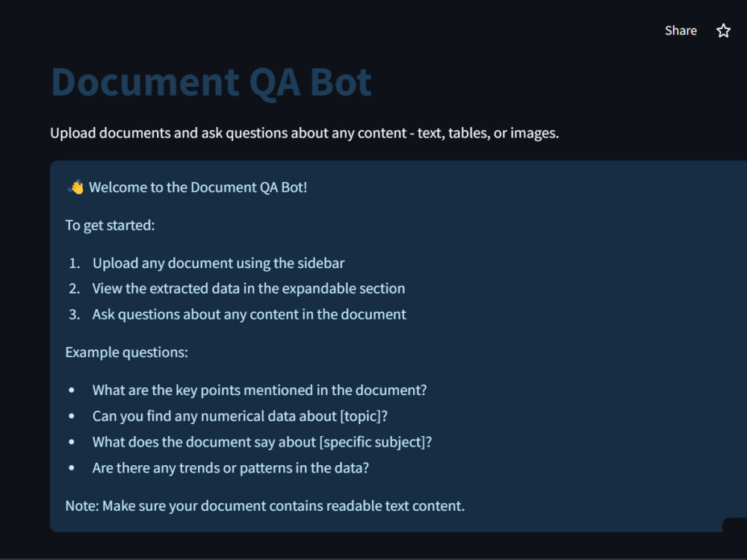747x560 pixels.
Task: Click the bullet before the key points question
Action: (72, 391)
